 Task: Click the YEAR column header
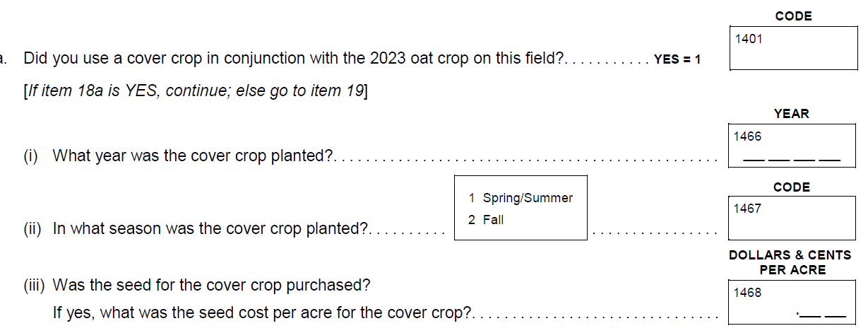(792, 114)
